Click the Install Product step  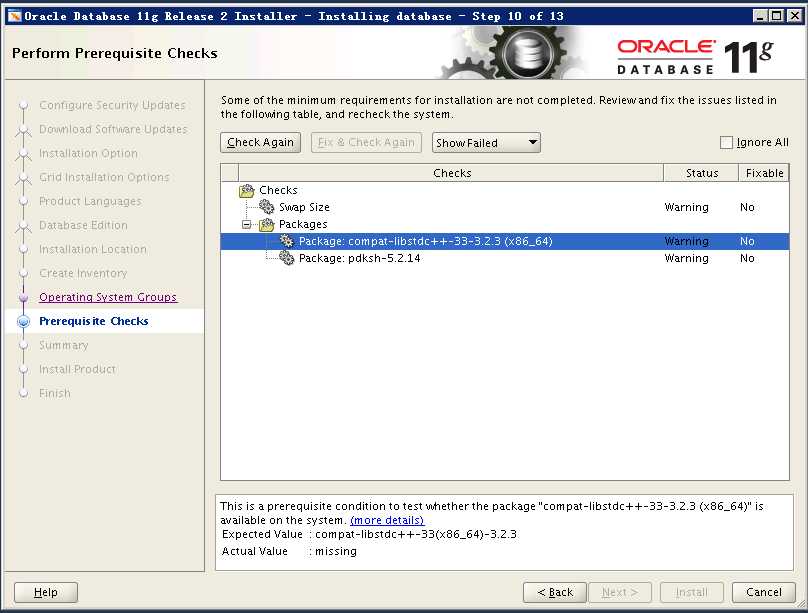77,369
